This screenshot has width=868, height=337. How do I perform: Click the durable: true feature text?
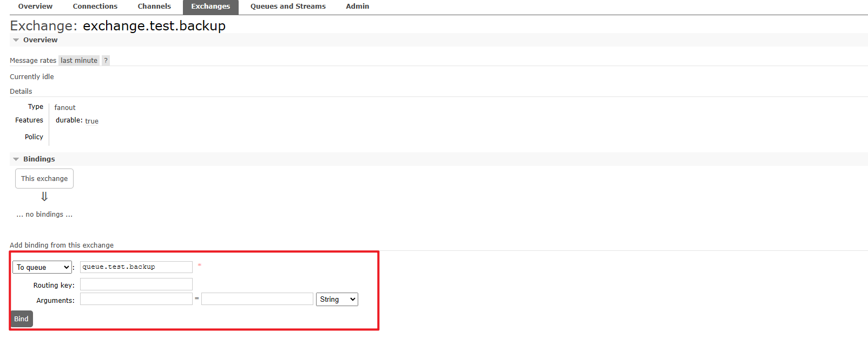(x=77, y=121)
